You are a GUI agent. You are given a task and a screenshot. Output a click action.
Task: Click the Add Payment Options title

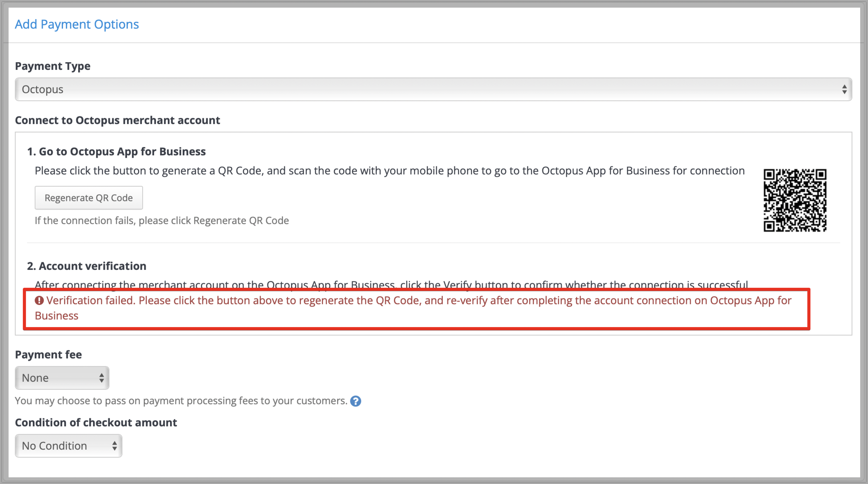(x=77, y=24)
